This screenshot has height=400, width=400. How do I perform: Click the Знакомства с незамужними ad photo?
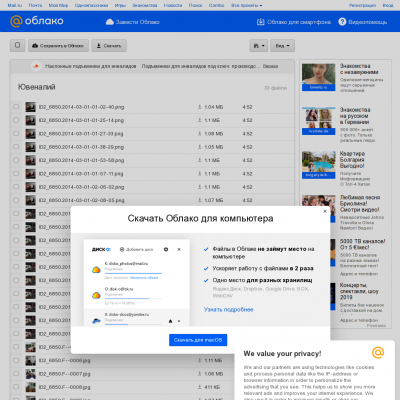pyautogui.click(x=318, y=77)
